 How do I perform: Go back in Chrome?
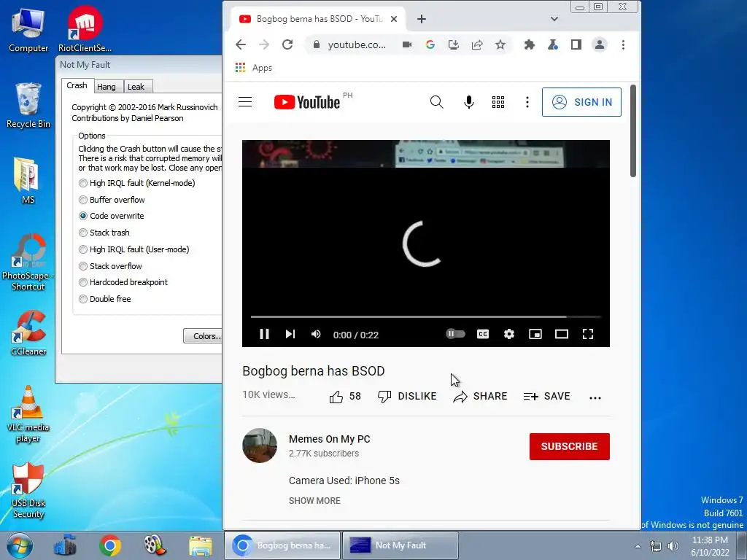click(241, 44)
